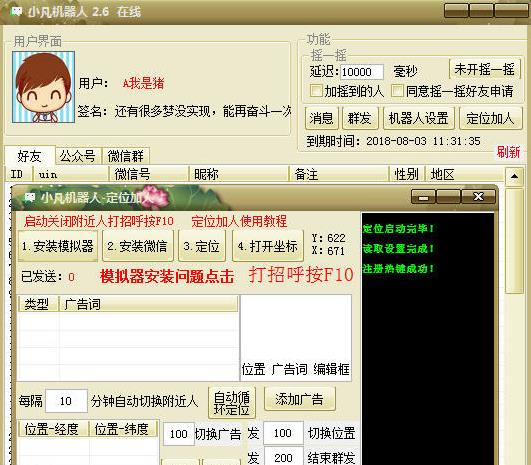Click the app icon in main title bar

(16, 12)
